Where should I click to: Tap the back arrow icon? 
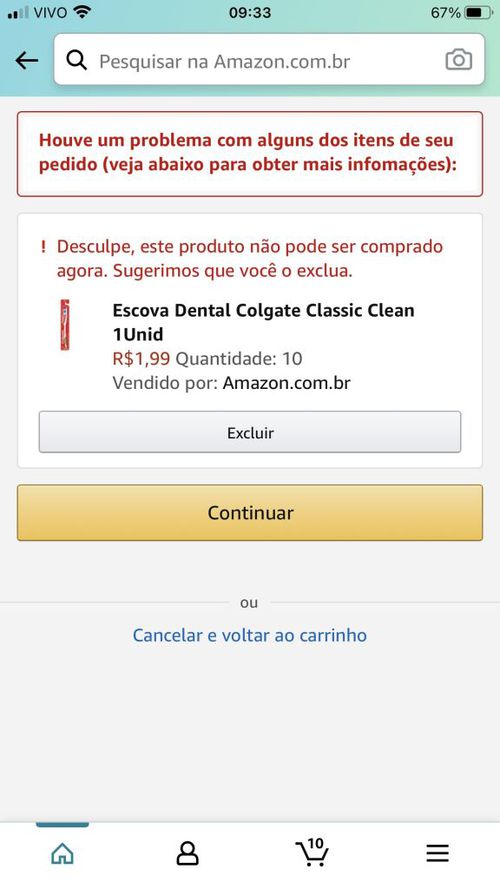27,60
